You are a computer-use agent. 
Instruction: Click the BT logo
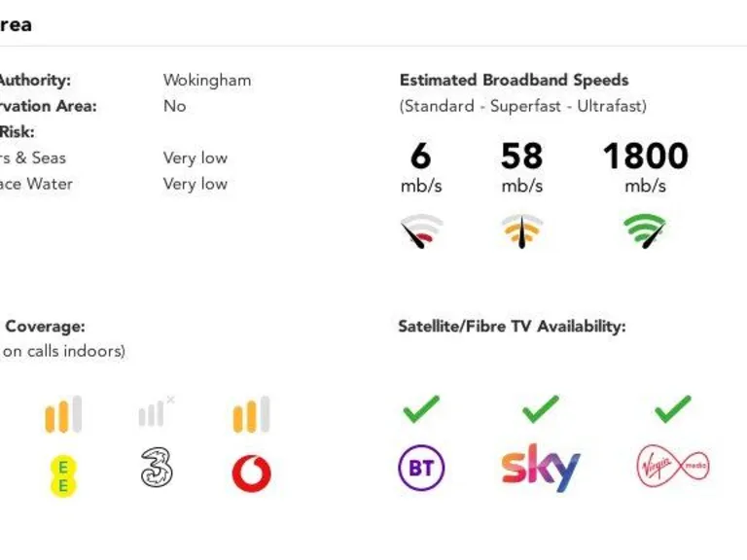point(421,469)
